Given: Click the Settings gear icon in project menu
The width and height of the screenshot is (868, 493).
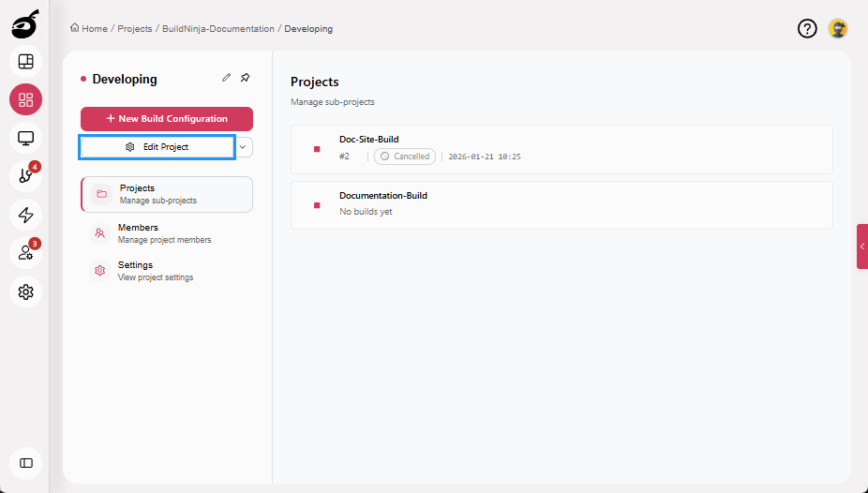Looking at the screenshot, I should (99, 271).
